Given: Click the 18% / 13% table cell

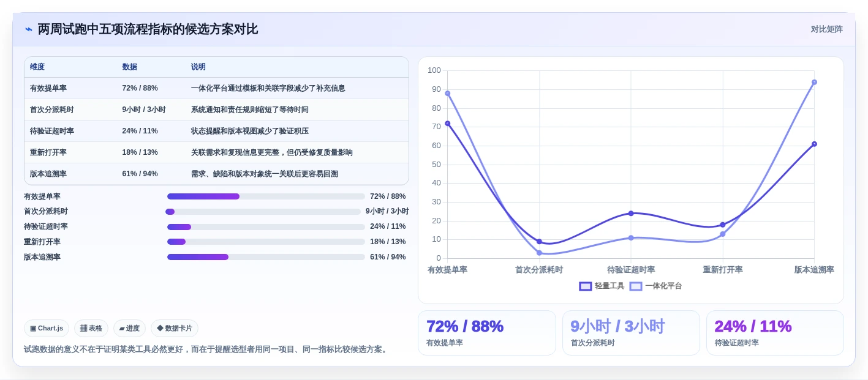Looking at the screenshot, I should click(x=140, y=152).
